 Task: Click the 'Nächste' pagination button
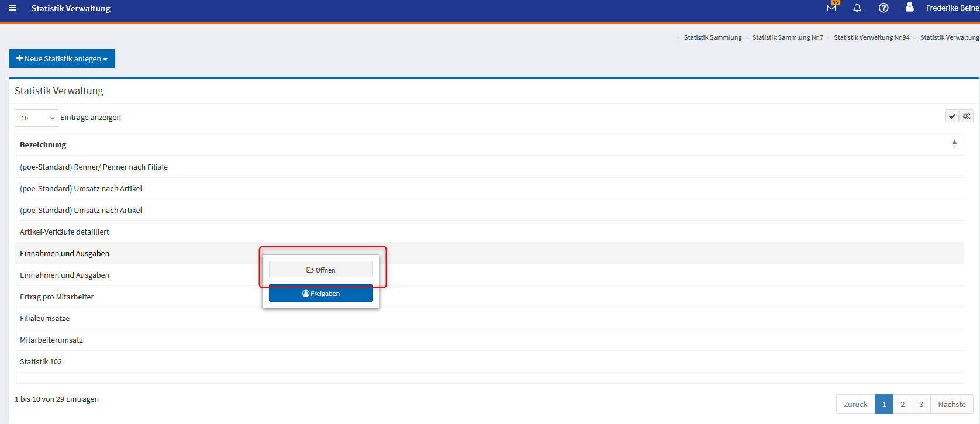pos(951,404)
